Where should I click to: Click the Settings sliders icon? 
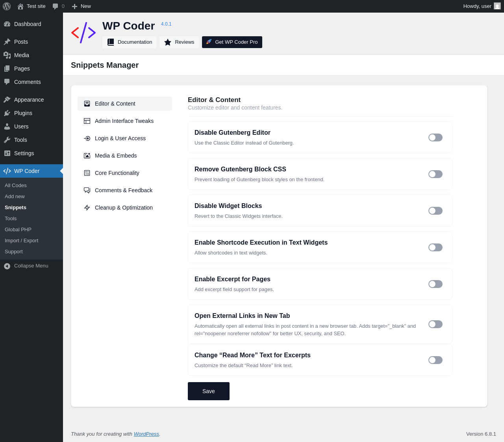pyautogui.click(x=7, y=153)
